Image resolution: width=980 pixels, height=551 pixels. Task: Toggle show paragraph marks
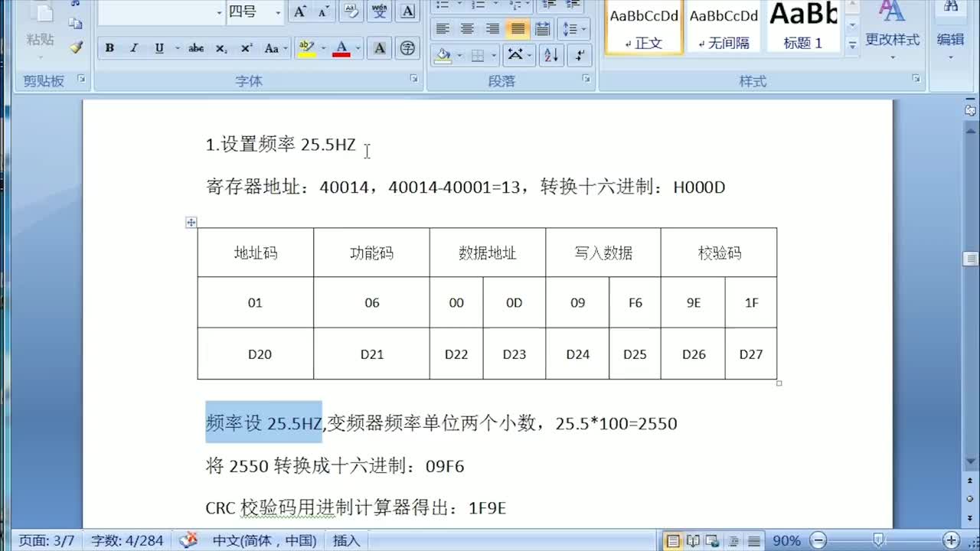tap(579, 55)
